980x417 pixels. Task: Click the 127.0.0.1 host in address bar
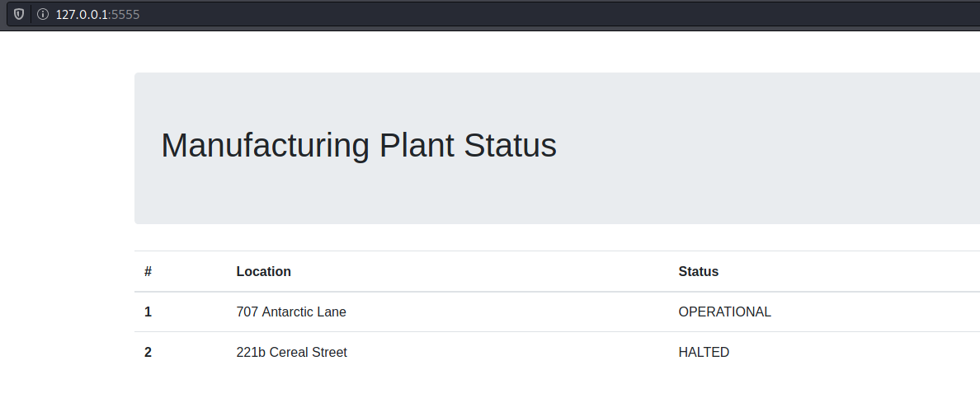point(81,14)
